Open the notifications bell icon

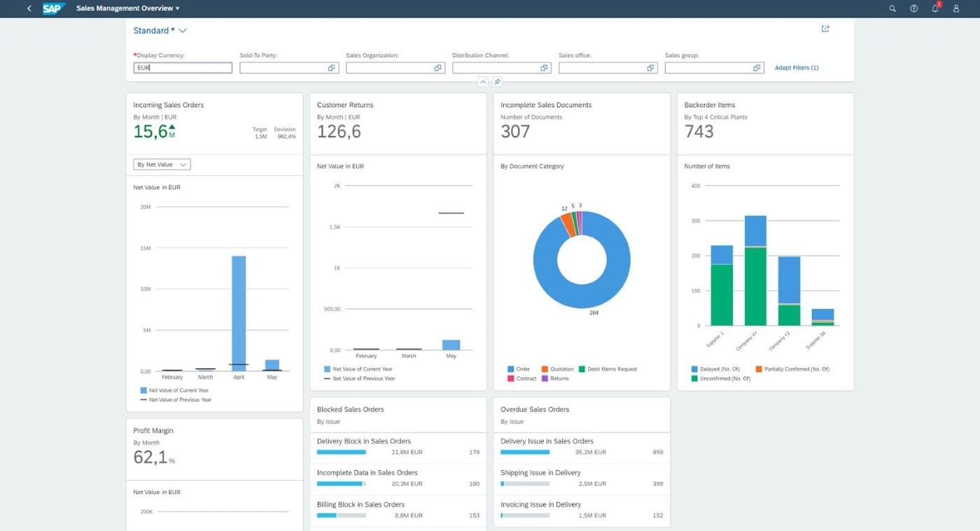tap(935, 8)
